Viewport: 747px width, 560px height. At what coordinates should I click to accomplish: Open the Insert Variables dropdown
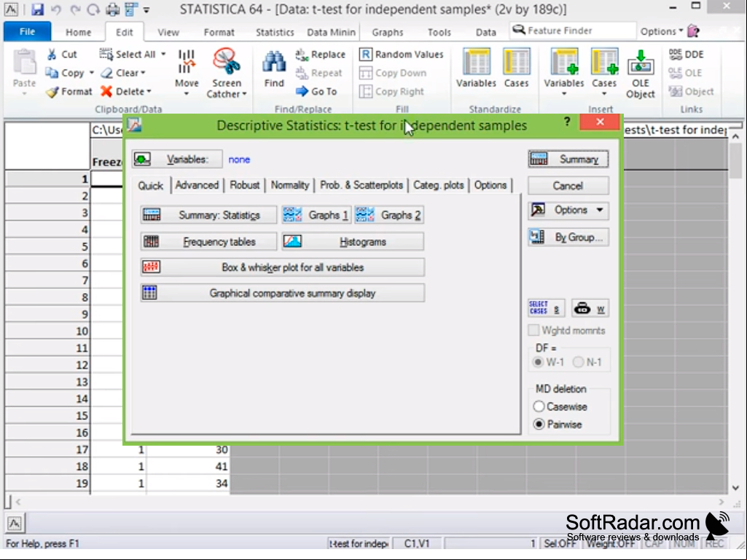click(x=564, y=94)
